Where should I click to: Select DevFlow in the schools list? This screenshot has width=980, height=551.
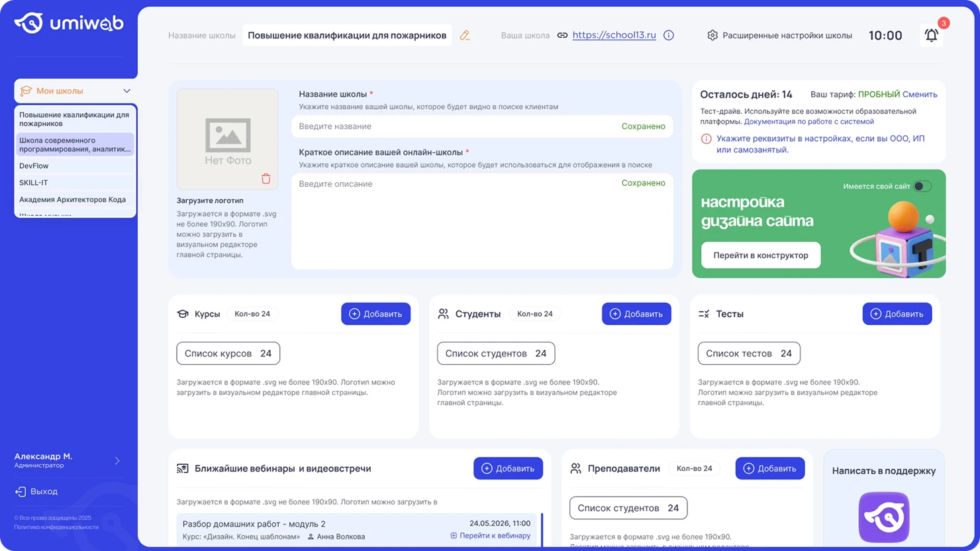34,166
